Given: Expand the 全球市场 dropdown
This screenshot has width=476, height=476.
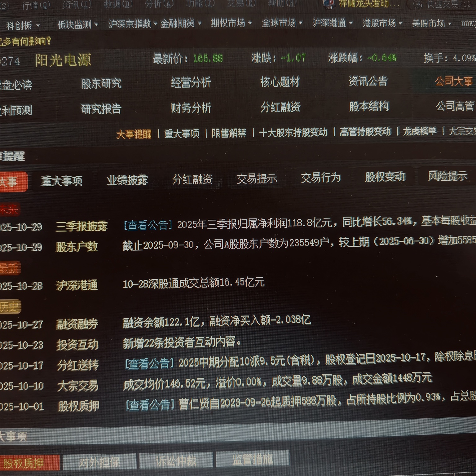Looking at the screenshot, I should coord(282,23).
